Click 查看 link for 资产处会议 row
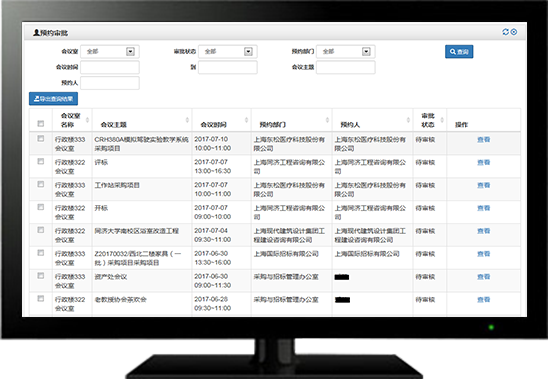The image size is (548, 379). coord(483,277)
